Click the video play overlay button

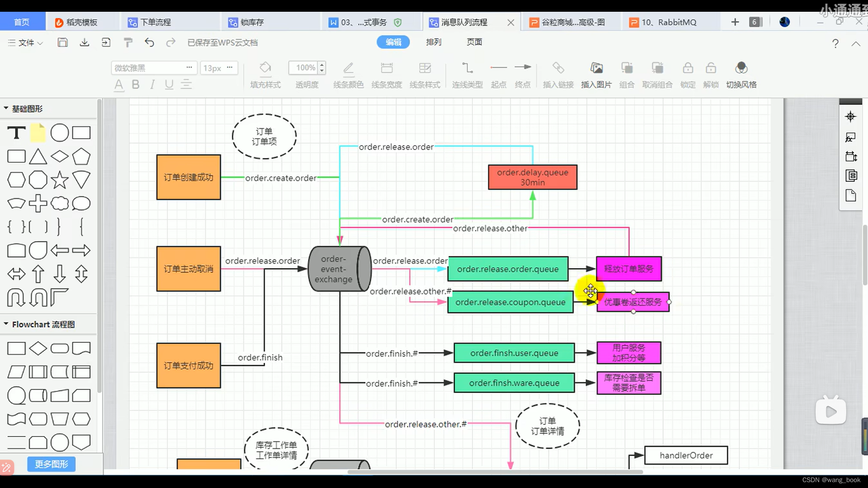pos(831,411)
